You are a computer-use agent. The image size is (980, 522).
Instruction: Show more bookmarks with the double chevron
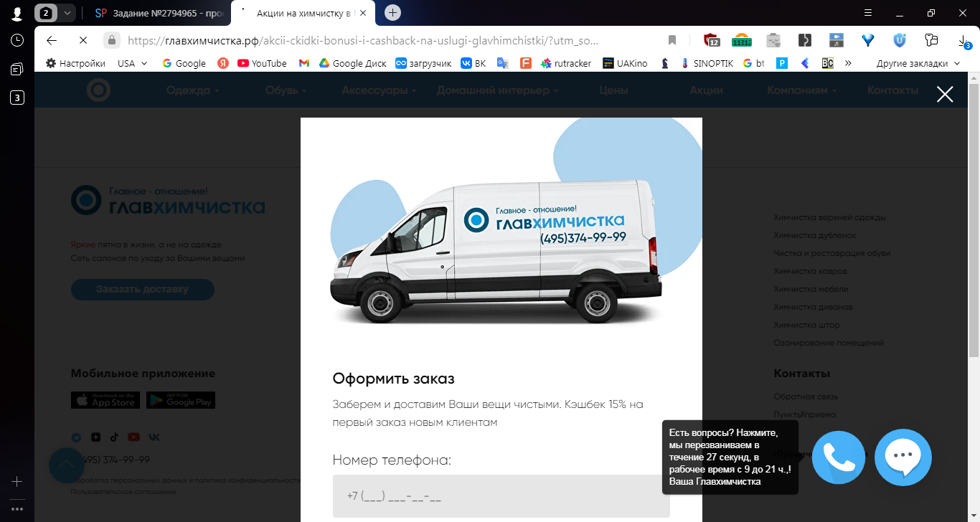[x=848, y=63]
